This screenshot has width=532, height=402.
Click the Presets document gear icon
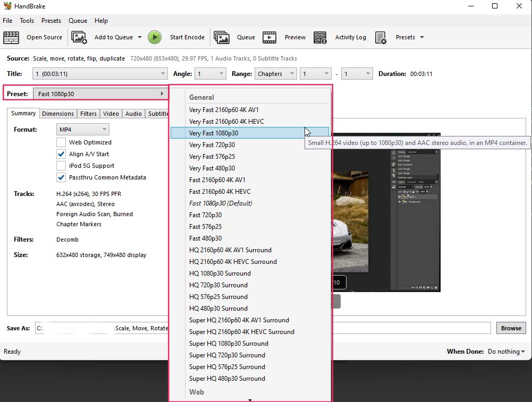point(381,37)
